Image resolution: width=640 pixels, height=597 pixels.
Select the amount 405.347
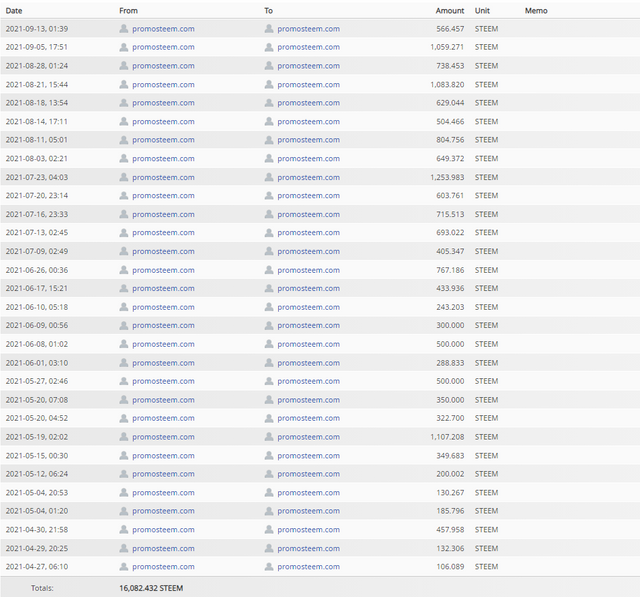click(450, 251)
